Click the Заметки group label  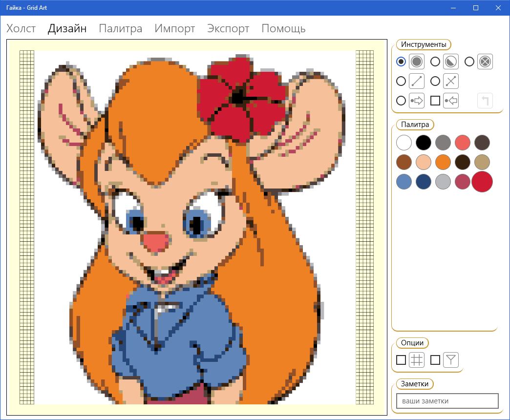(x=415, y=384)
